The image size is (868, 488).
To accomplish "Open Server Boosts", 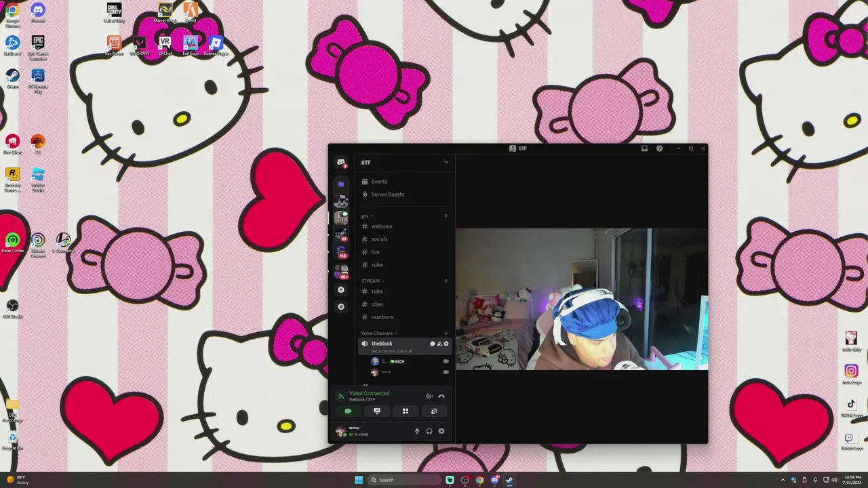I will point(405,195).
